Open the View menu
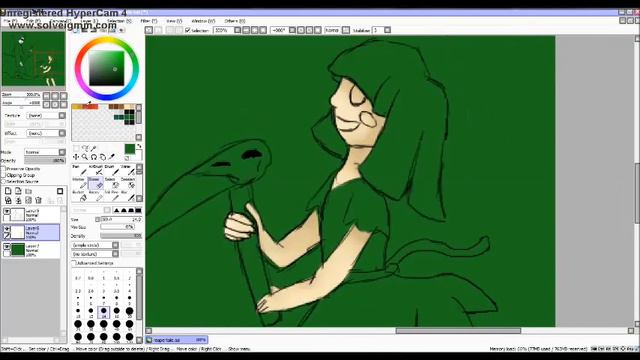Image resolution: width=640 pixels, height=360 pixels. click(x=174, y=21)
